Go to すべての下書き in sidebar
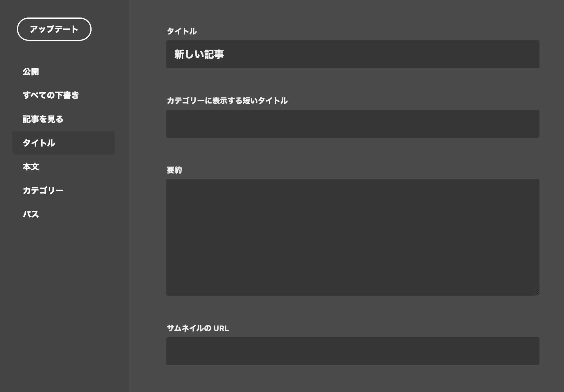Screen dimensions: 564x392 click(51, 95)
